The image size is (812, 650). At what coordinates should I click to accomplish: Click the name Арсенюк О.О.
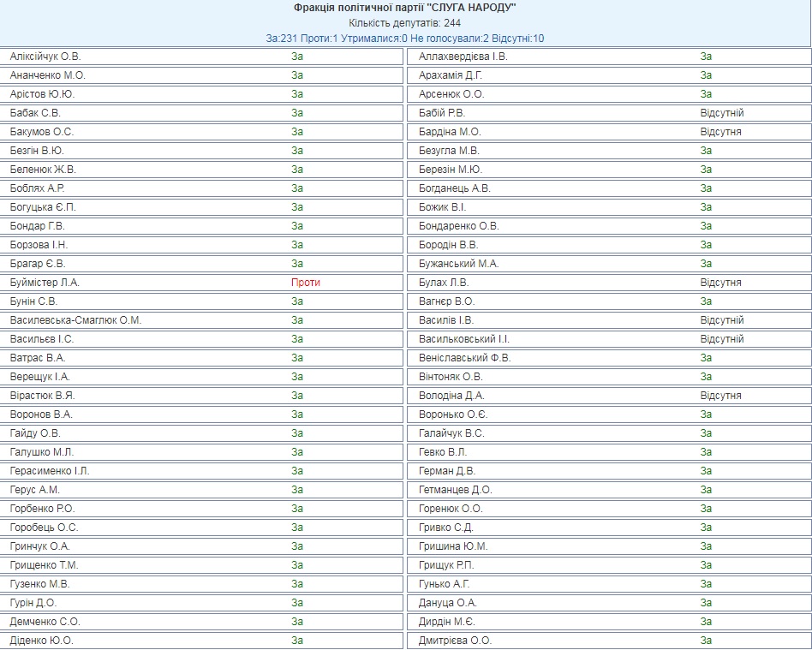[451, 94]
